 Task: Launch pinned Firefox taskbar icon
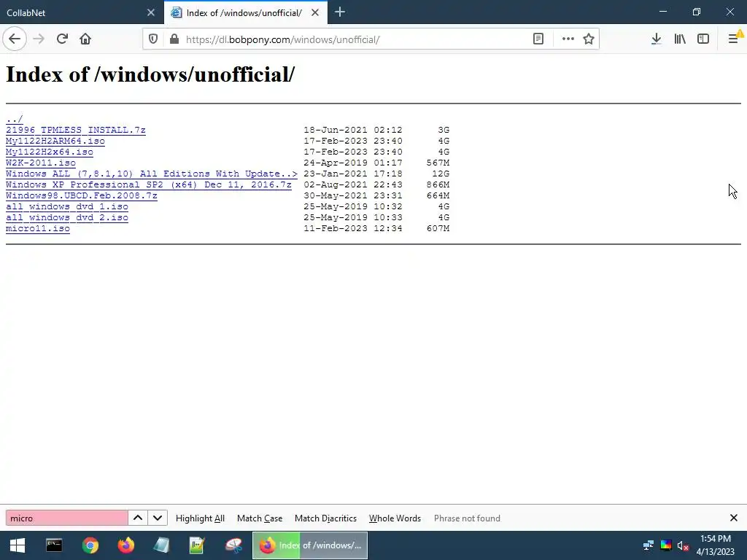pos(125,545)
